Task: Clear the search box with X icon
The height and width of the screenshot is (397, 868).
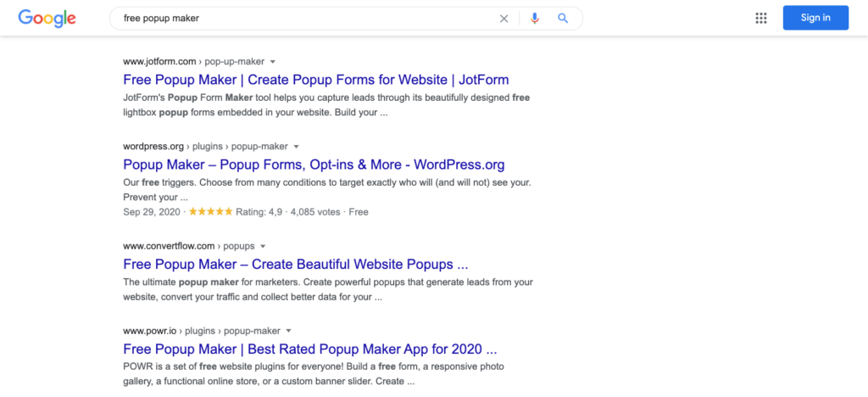Action: (x=504, y=19)
